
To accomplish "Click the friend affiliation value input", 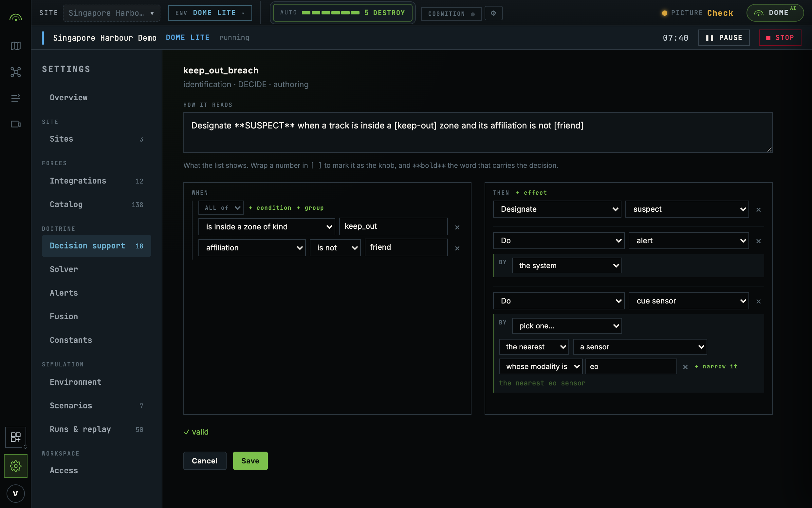I will click(x=406, y=248).
